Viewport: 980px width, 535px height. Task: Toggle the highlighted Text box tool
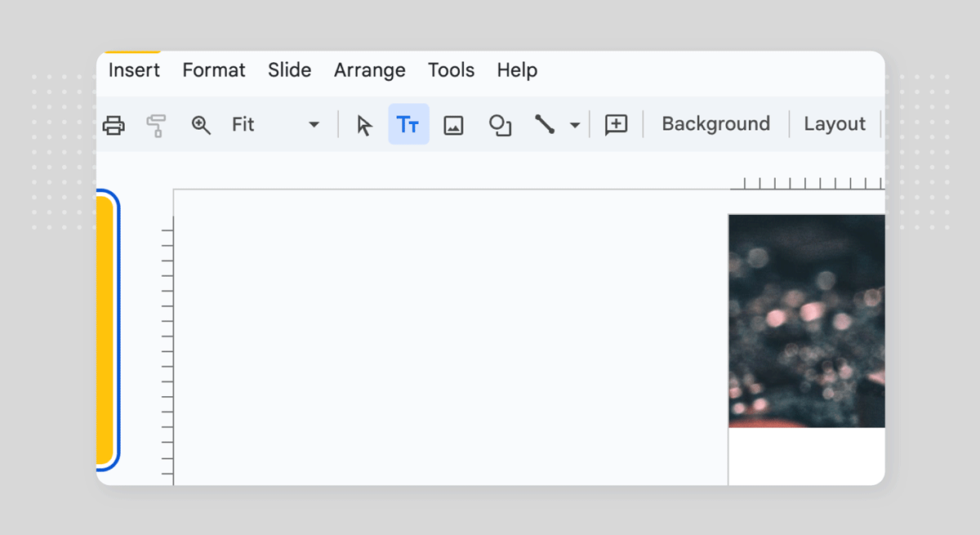(x=408, y=125)
